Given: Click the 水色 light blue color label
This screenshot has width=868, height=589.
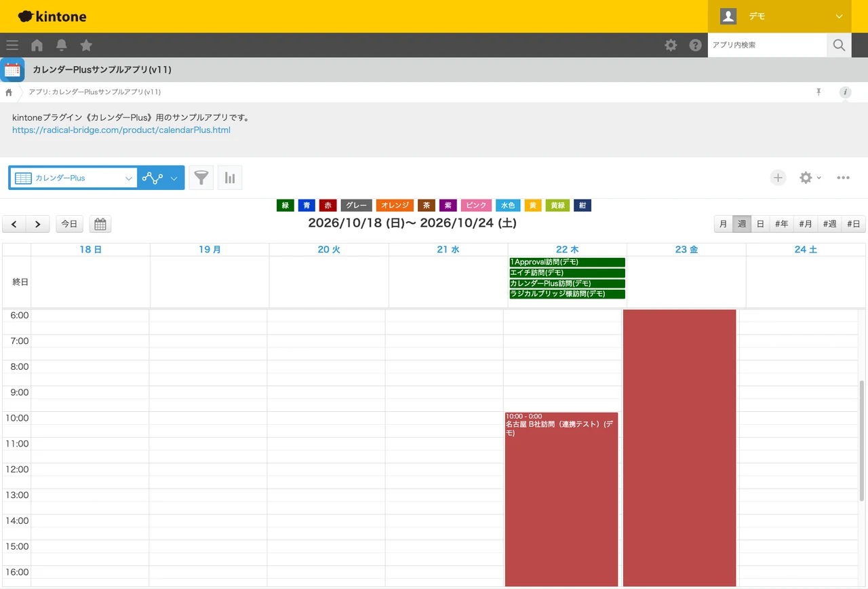Looking at the screenshot, I should point(508,205).
